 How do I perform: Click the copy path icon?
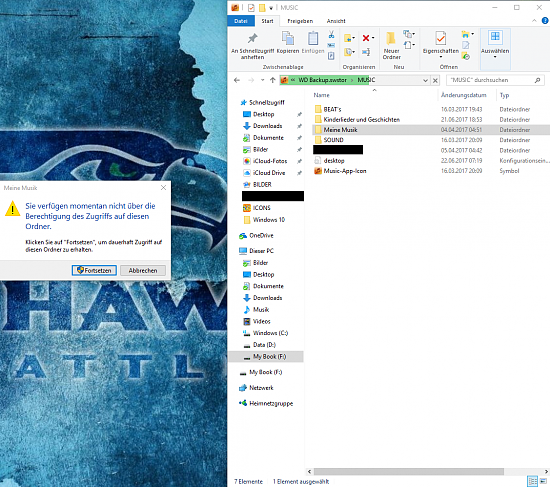pos(331,45)
